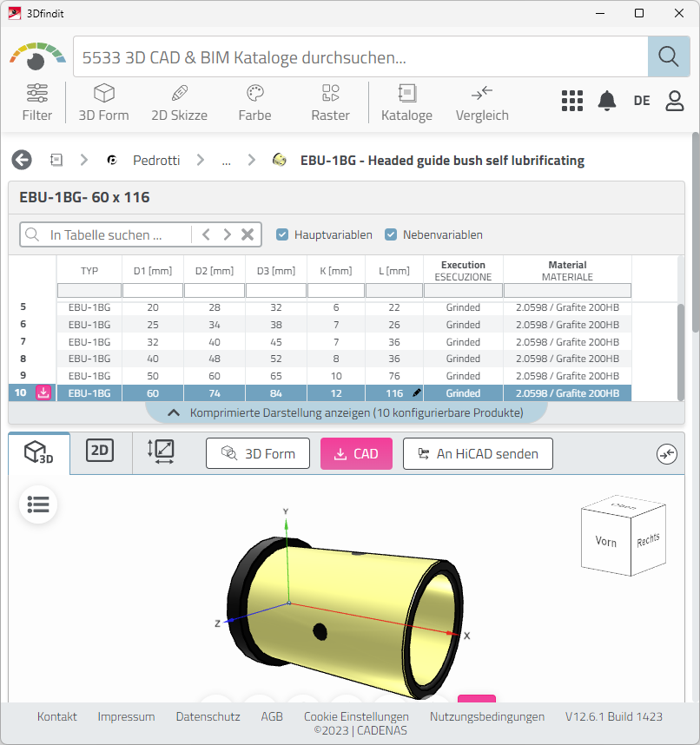Click the magnifier search button
Viewport: 700px width, 745px height.
(x=669, y=56)
